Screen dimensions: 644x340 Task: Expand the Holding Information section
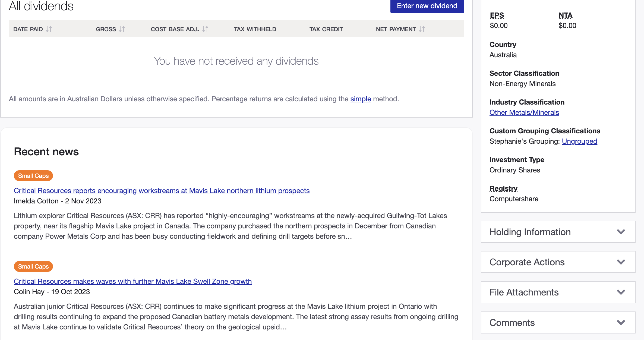pos(530,232)
